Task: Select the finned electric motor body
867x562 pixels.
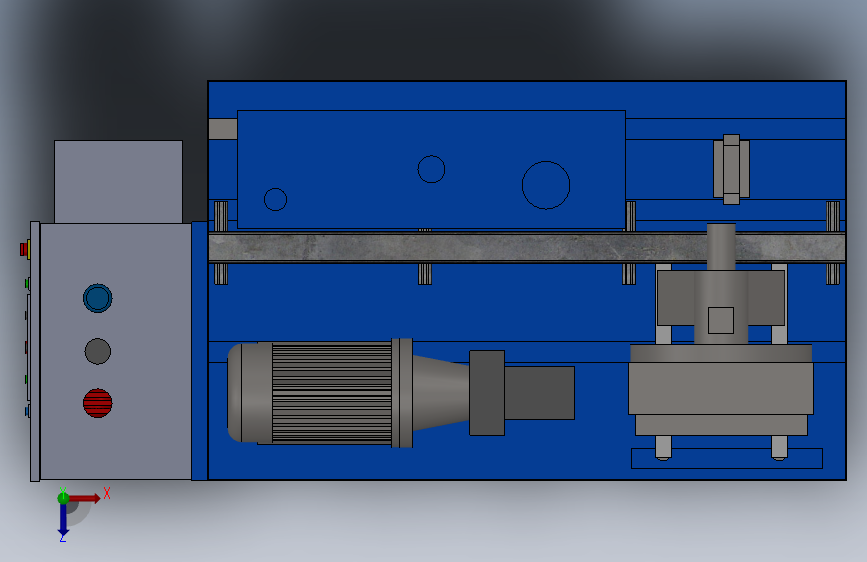Action: 332,393
